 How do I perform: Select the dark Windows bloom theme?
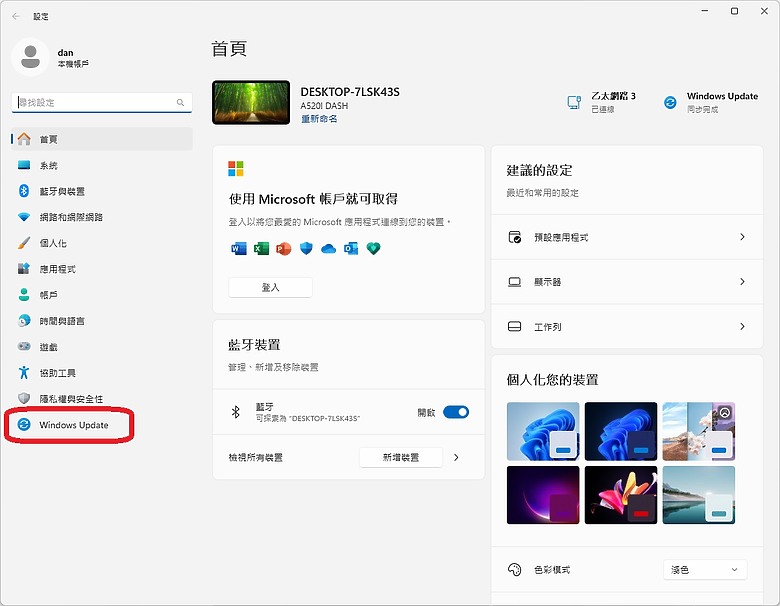tap(621, 431)
